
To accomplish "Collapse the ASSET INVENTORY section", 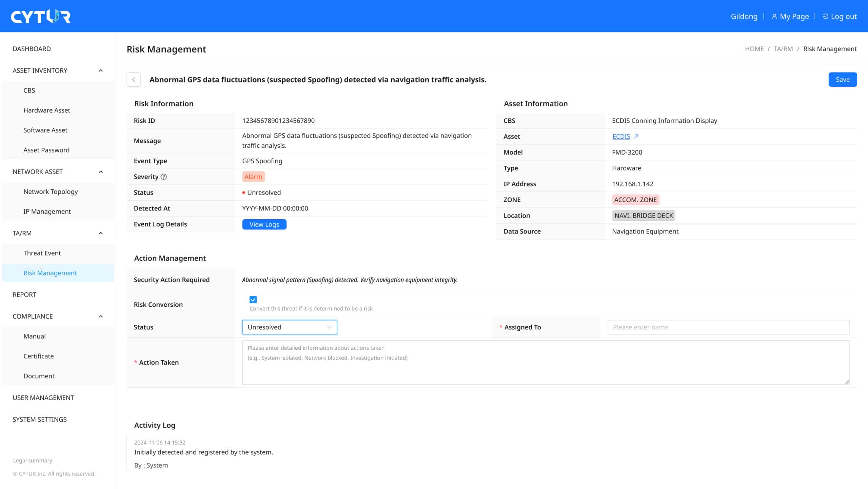I will tap(101, 70).
